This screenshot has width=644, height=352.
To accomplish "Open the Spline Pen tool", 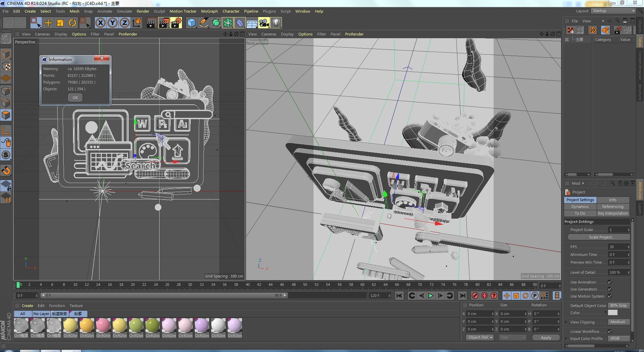I will coord(204,23).
